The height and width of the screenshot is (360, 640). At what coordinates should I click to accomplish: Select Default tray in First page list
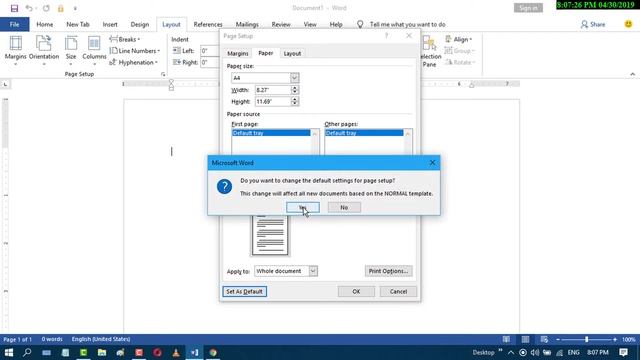tap(271, 133)
